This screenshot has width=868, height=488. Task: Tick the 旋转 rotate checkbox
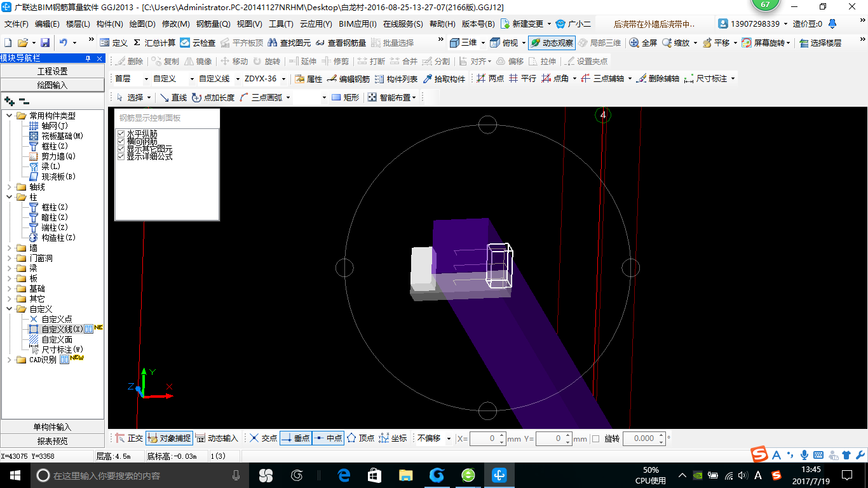595,438
